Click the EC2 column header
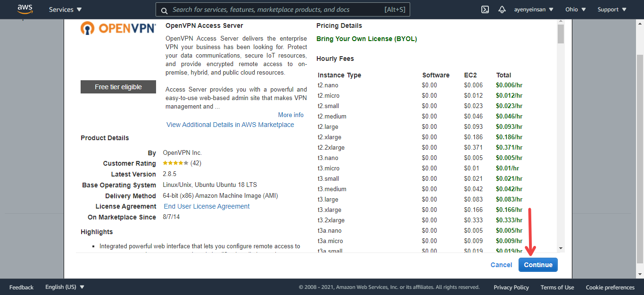 [471, 75]
